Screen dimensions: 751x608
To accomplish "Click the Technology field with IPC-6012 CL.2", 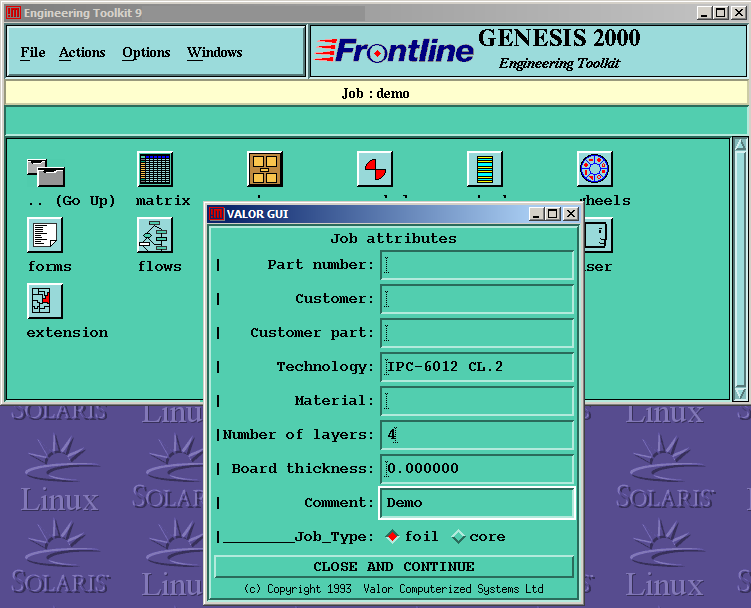I will coord(477,367).
